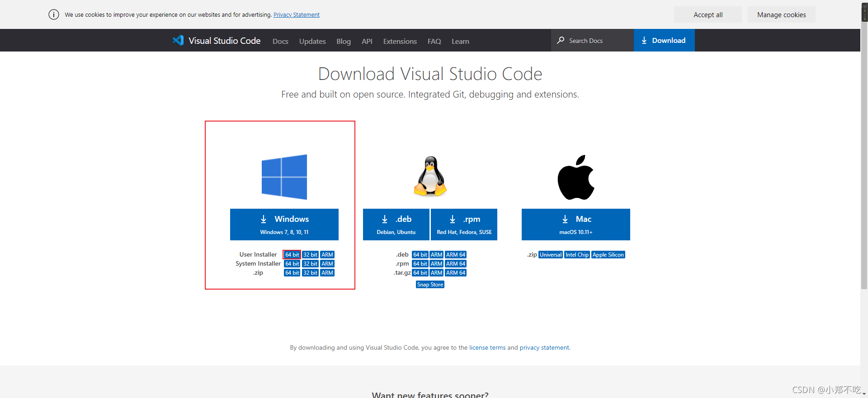Go to the Blog section
Image resolution: width=868 pixels, height=398 pixels.
[344, 41]
